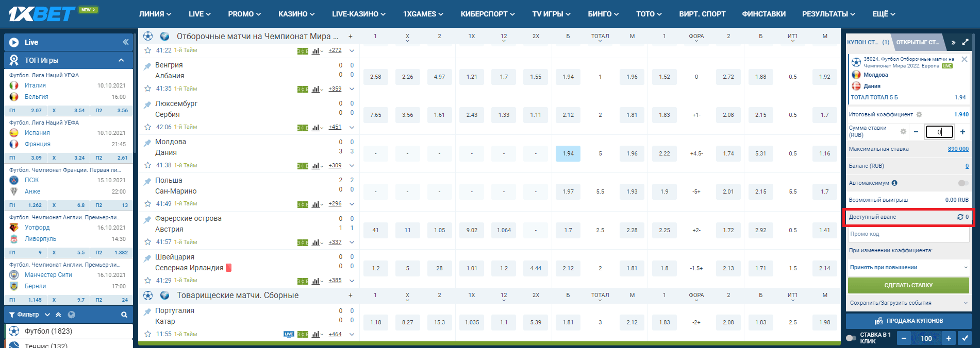Pin the Молдова – Дания match

coord(147,143)
